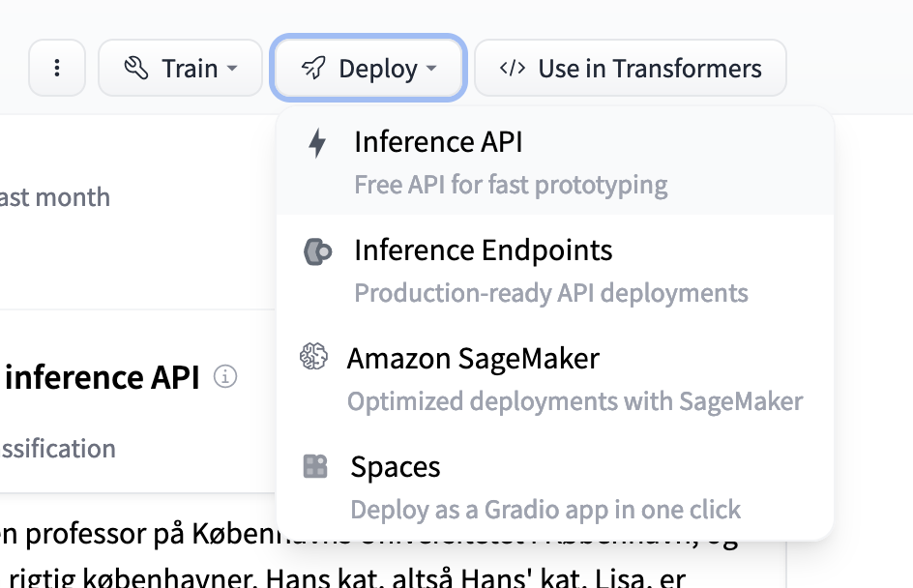Click the Spaces grid icon

(315, 467)
